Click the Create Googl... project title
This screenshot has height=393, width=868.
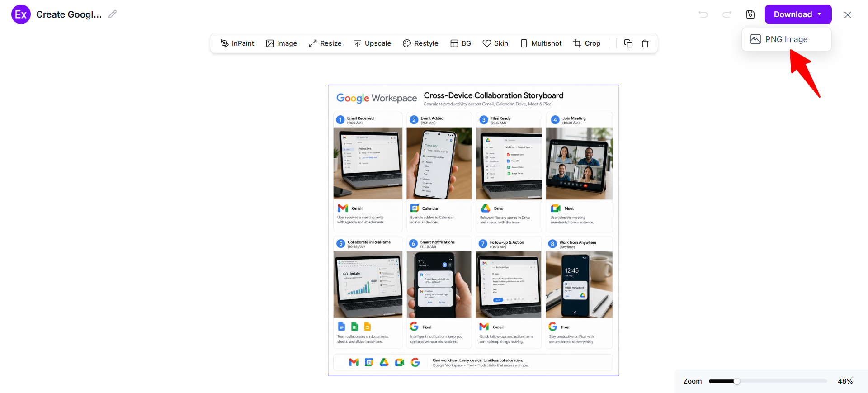pyautogui.click(x=69, y=14)
